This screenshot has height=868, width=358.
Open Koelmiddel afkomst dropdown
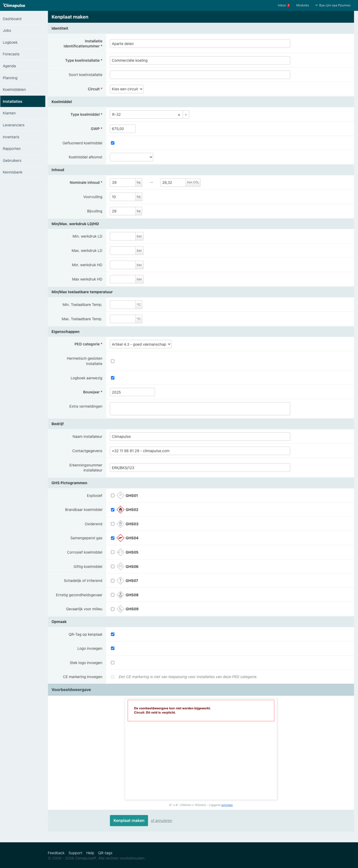pyautogui.click(x=131, y=157)
